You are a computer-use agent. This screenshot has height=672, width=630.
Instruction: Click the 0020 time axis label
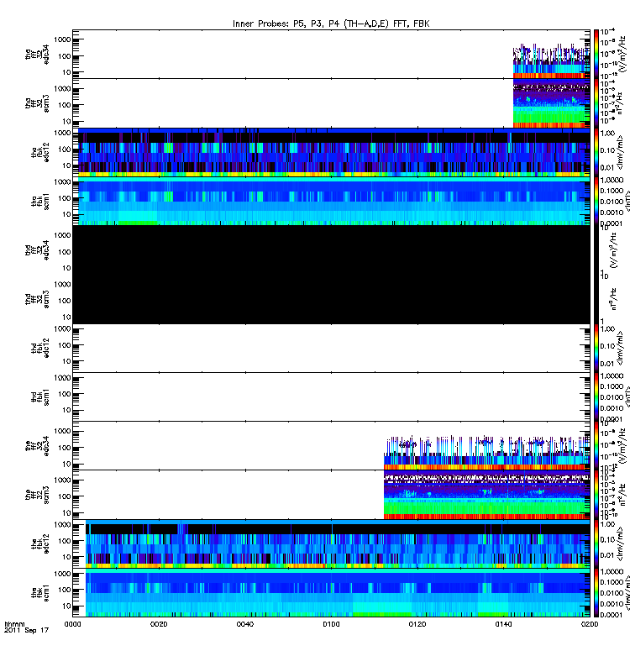pos(159,624)
